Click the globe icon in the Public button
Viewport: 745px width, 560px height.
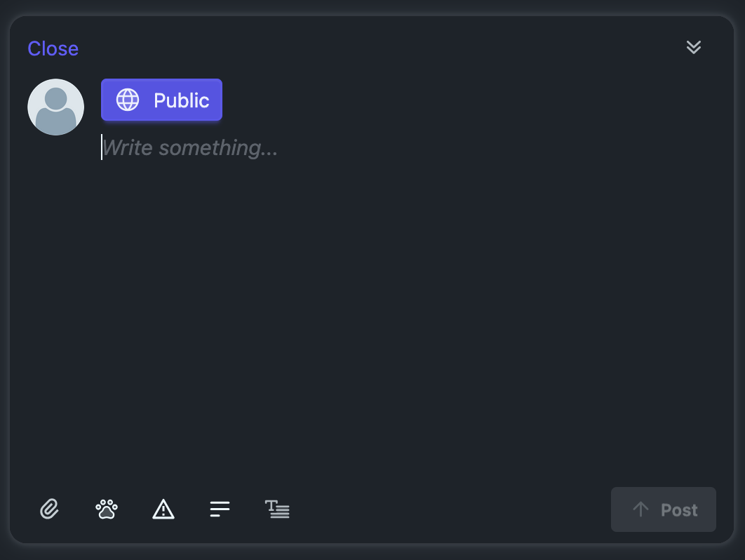pyautogui.click(x=128, y=100)
